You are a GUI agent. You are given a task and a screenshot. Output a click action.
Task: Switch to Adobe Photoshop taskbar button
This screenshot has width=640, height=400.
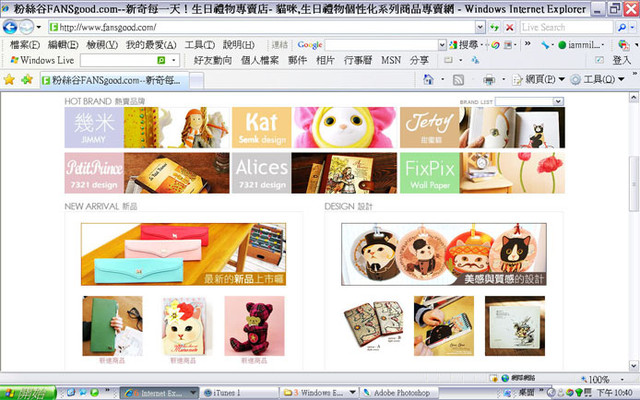click(x=400, y=393)
